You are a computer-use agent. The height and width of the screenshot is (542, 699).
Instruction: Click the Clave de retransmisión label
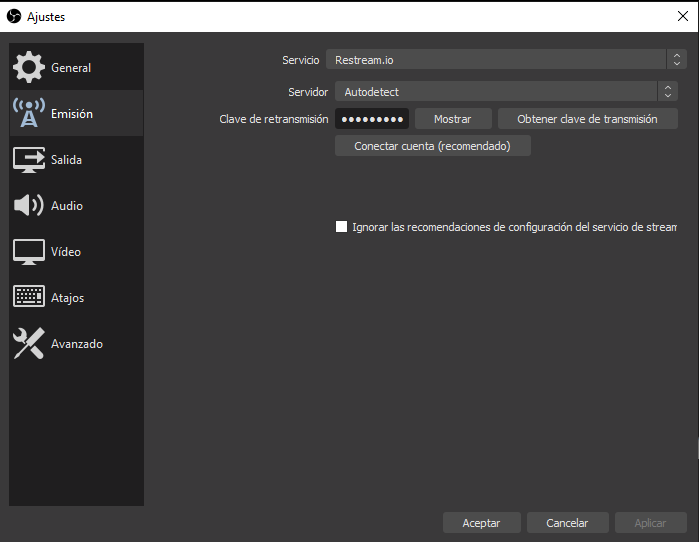click(x=273, y=119)
